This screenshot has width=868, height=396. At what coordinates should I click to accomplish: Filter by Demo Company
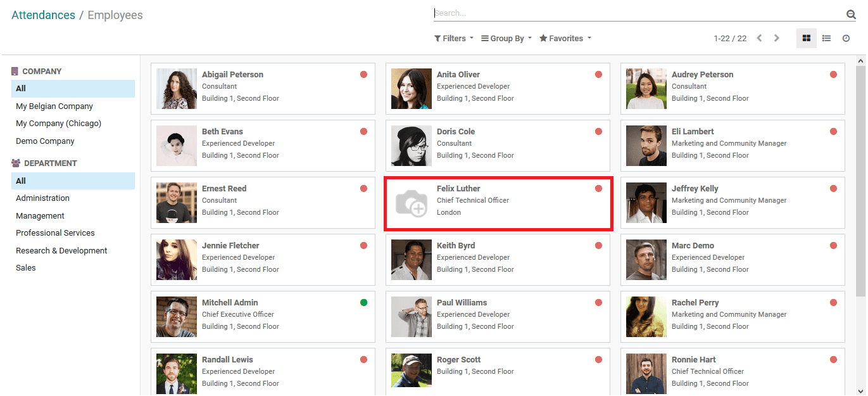coord(45,141)
